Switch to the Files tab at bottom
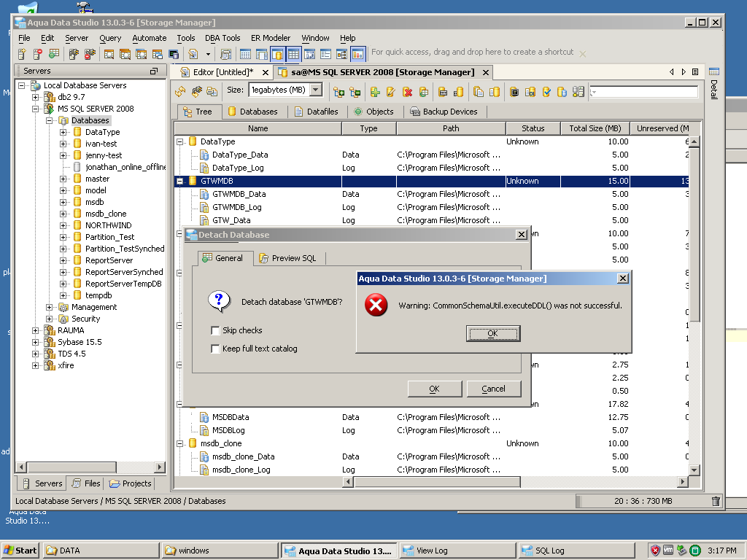This screenshot has width=747, height=560. tap(86, 483)
